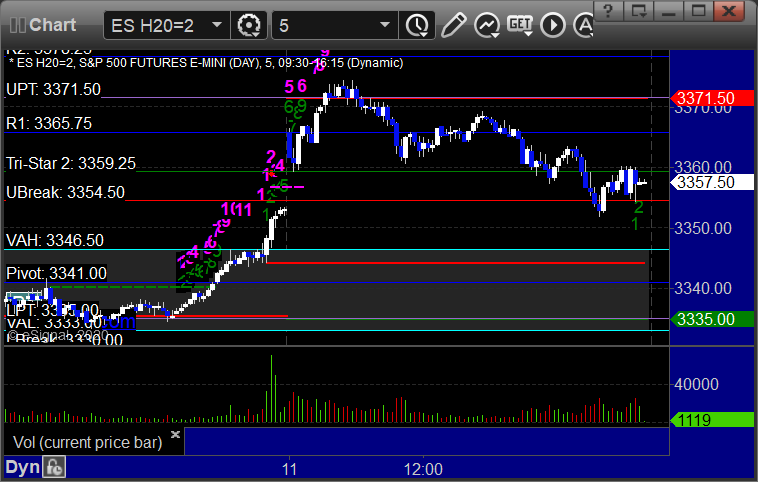Screen dimensions: 758x482
Task: Close the Vol study pane with the x
Action: 175,434
